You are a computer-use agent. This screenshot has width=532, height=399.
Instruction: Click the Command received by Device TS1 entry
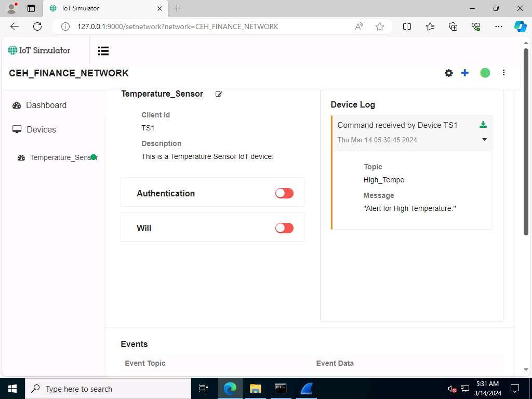397,125
